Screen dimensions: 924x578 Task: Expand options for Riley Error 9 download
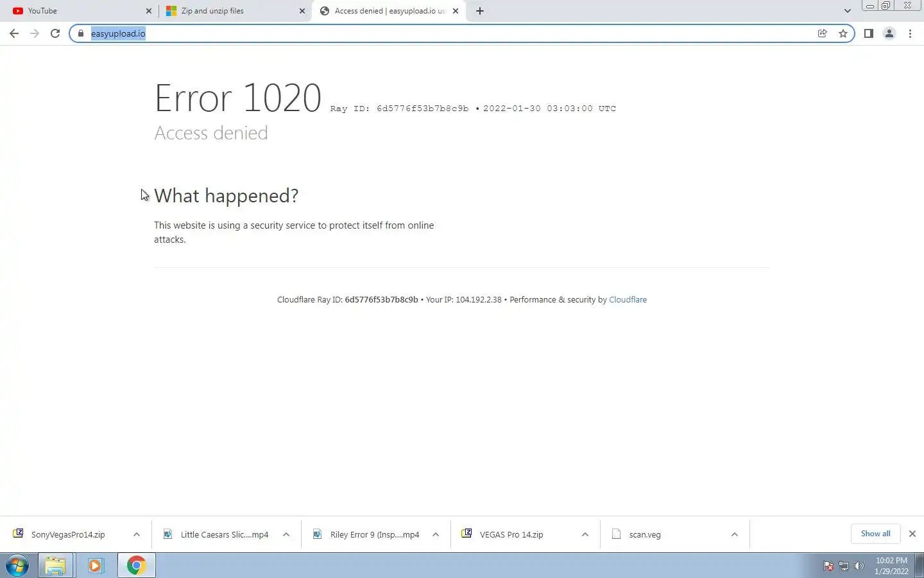click(x=436, y=534)
